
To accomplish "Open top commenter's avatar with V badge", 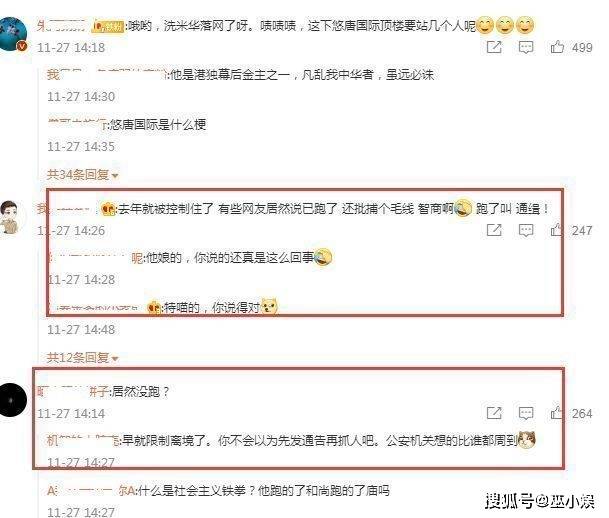I will tap(13, 34).
